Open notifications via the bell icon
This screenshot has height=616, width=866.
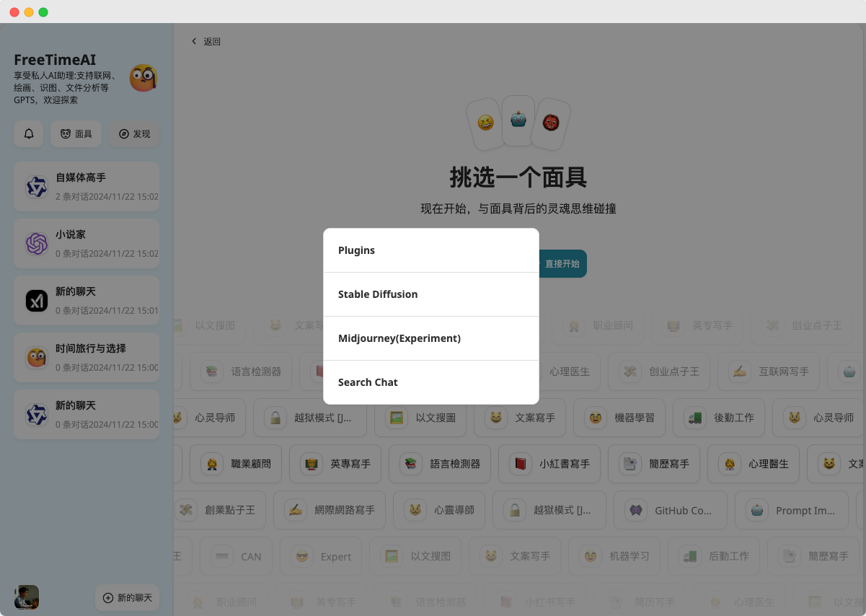29,134
